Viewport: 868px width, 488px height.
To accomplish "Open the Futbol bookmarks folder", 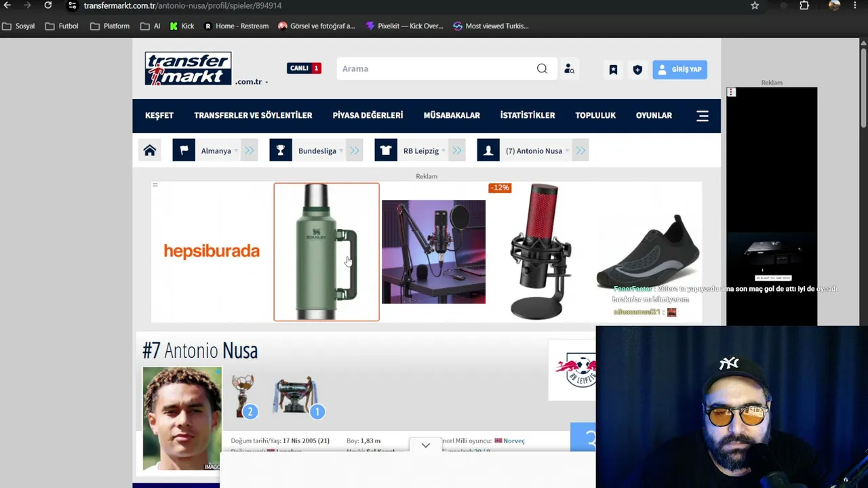I will coord(62,26).
